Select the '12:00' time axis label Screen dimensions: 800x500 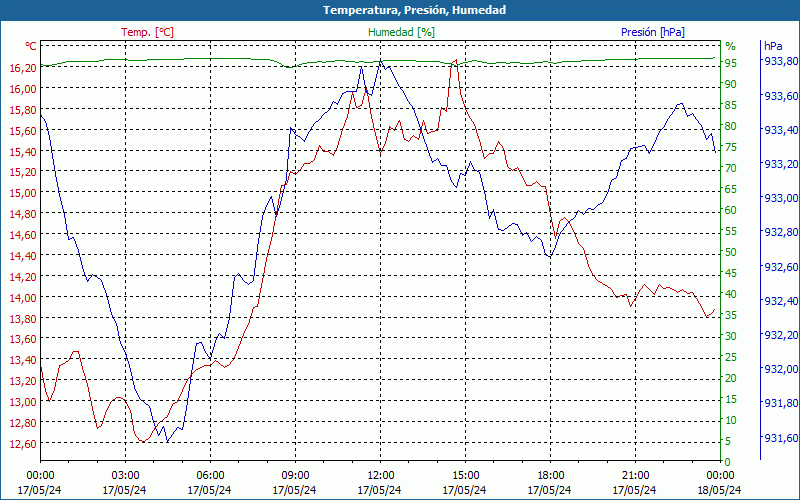pyautogui.click(x=380, y=476)
